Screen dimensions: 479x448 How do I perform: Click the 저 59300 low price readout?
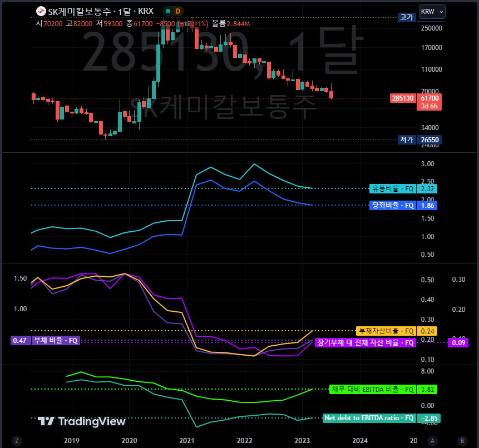click(109, 24)
